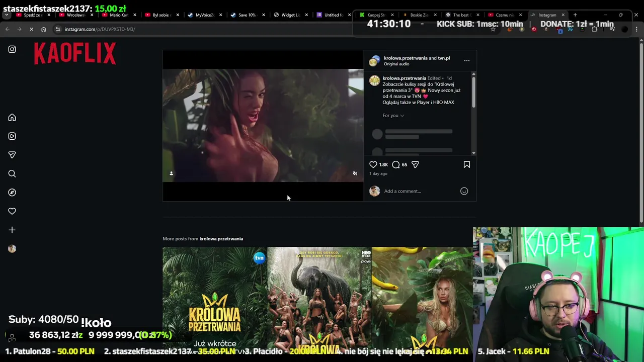The height and width of the screenshot is (362, 644).
Task: Stop page loading in browser toolbar
Action: (31, 29)
